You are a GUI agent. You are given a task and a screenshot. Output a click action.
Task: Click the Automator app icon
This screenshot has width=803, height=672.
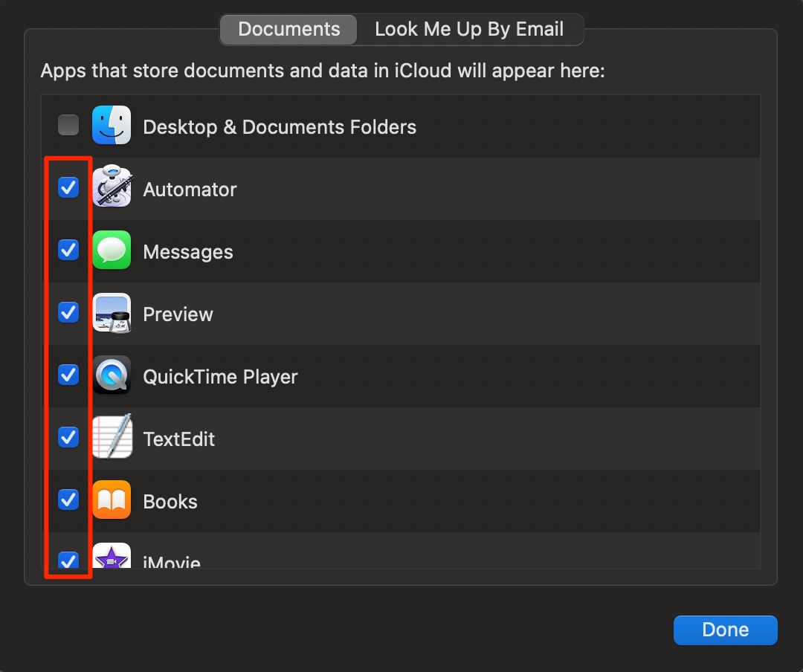(x=112, y=188)
